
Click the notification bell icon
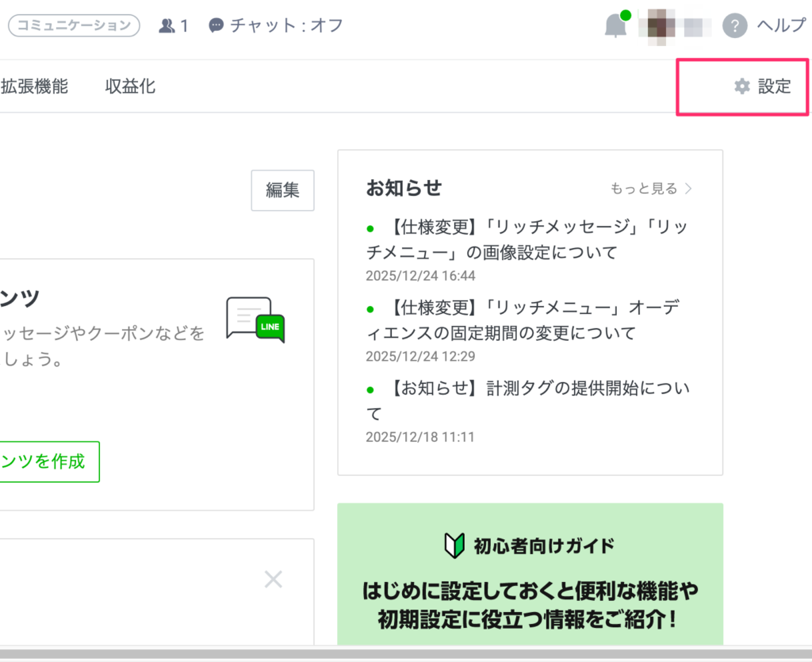tap(615, 25)
